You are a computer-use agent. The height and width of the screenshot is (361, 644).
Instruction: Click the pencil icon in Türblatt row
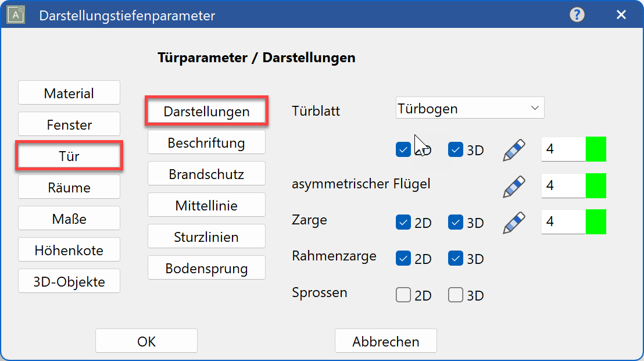click(514, 150)
